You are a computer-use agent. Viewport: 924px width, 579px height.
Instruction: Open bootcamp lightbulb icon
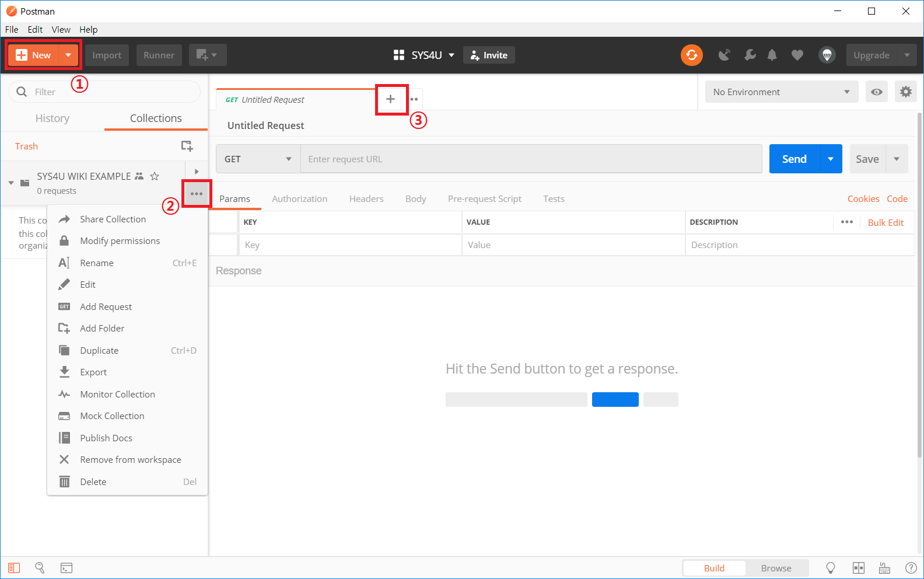(831, 568)
